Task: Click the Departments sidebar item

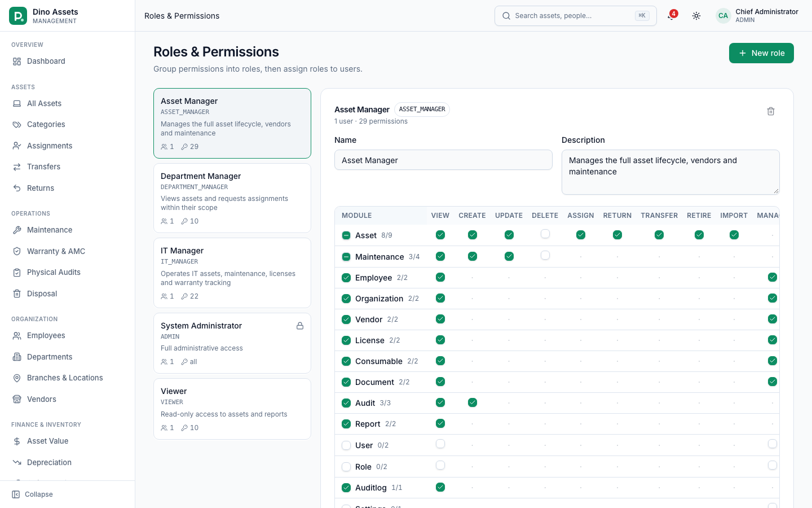Action: point(67,357)
